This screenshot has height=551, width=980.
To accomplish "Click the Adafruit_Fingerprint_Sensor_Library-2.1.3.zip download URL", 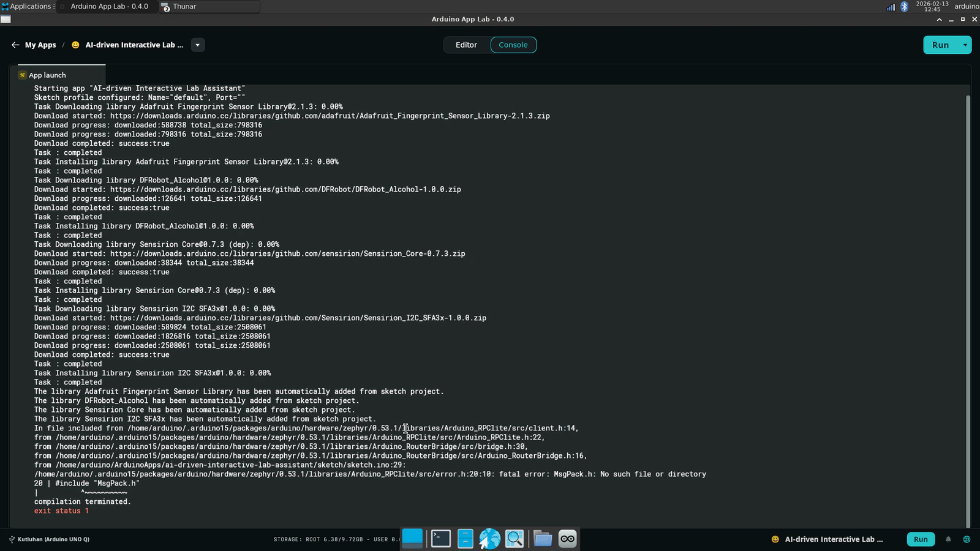I will 330,116.
